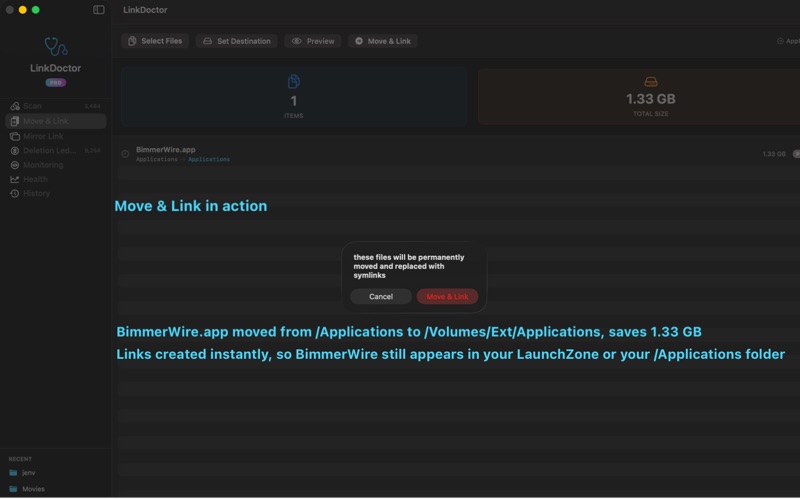Viewport: 800px width, 500px height.
Task: Click the 1.33 GB total size card
Action: pos(639,97)
